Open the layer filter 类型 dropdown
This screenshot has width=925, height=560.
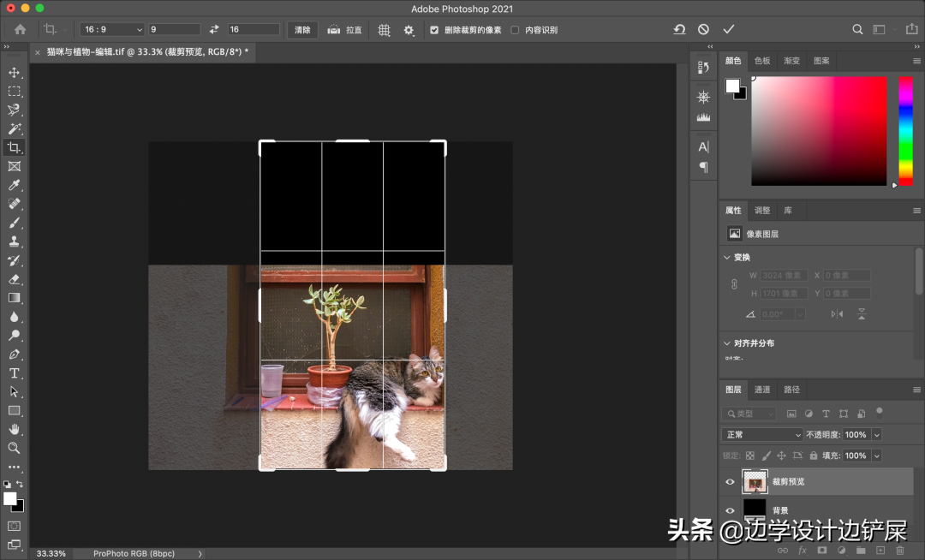click(749, 414)
